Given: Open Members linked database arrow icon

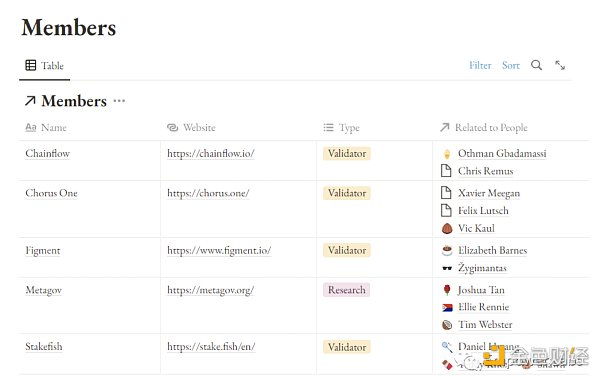Looking at the screenshot, I should pos(30,101).
